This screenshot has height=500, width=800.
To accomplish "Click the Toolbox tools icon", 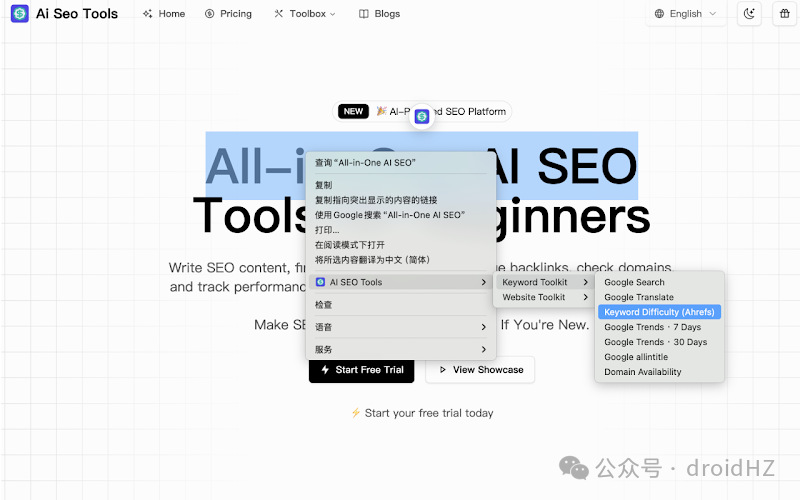I will (279, 14).
